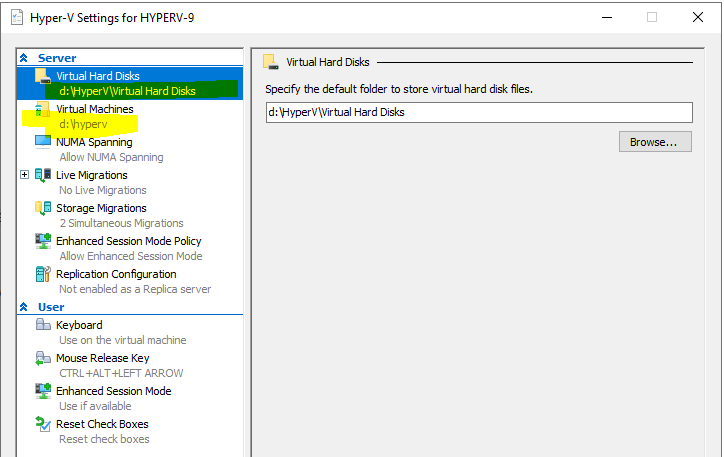The height and width of the screenshot is (457, 724).
Task: Click 'Allow NUMA Spanning' subtext
Action: (x=111, y=157)
